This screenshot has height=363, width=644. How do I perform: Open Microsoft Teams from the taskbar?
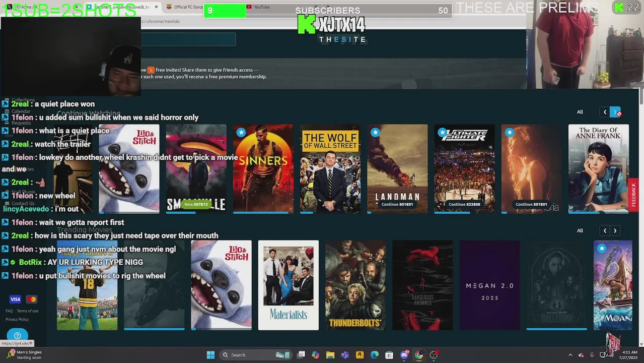click(345, 355)
